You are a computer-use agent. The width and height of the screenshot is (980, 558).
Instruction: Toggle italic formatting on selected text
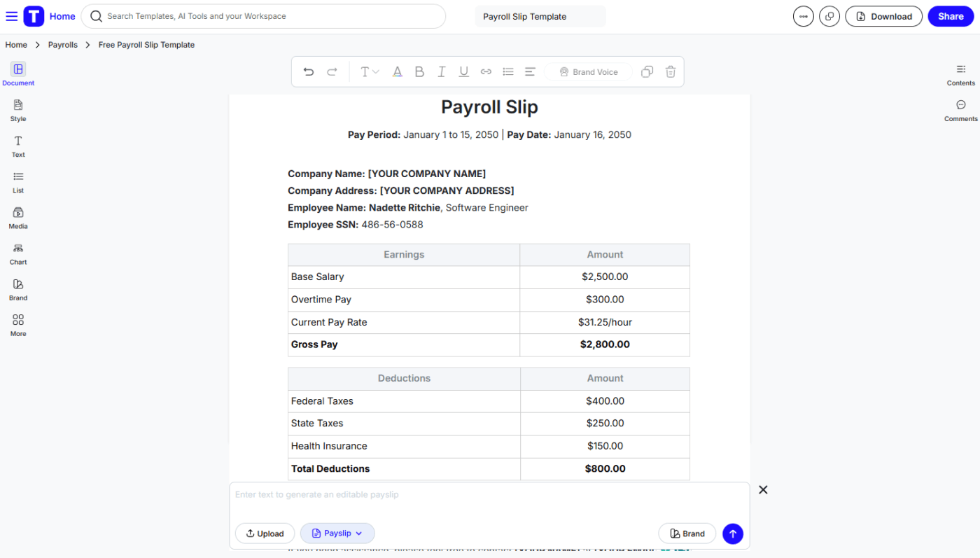(x=442, y=71)
